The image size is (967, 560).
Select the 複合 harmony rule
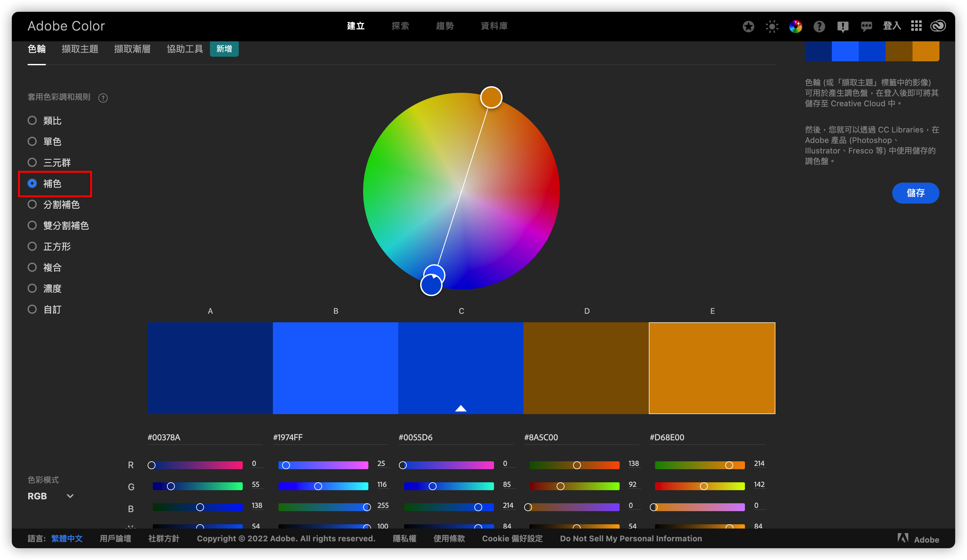click(45, 267)
